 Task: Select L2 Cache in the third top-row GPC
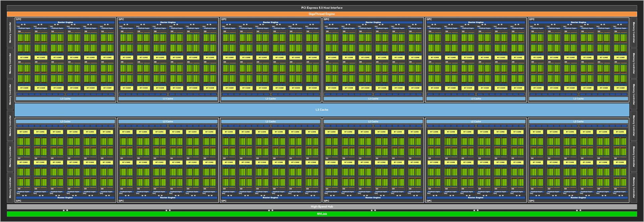270,99
